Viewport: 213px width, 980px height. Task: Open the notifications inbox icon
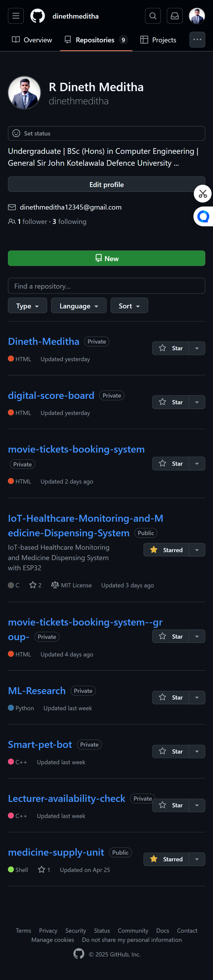[175, 16]
